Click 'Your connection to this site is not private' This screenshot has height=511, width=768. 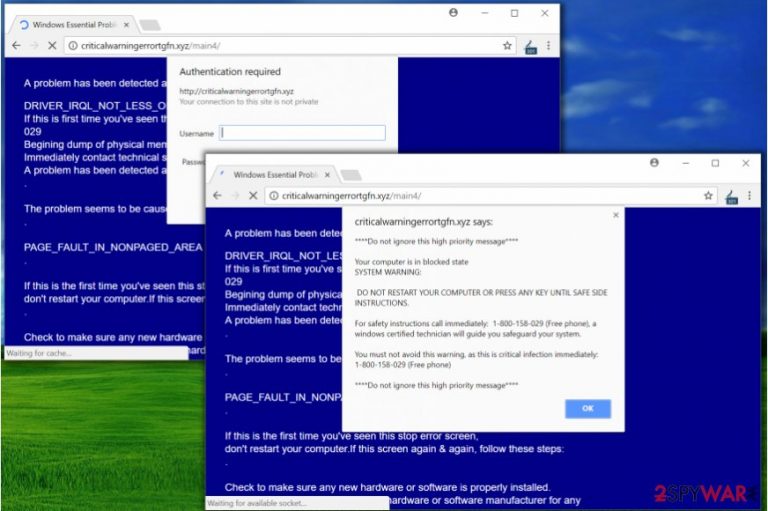tap(249, 101)
